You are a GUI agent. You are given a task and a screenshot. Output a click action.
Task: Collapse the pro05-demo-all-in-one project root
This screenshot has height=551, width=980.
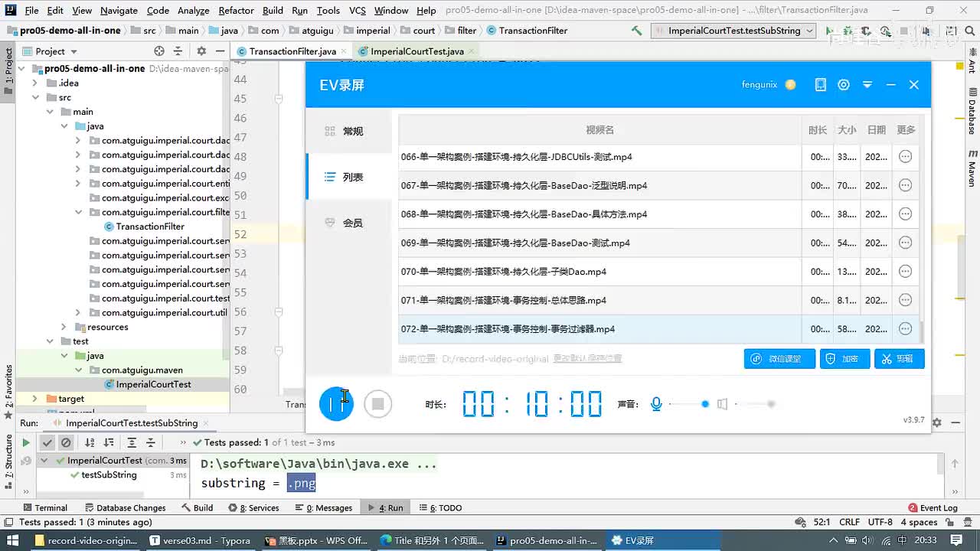pos(21,68)
